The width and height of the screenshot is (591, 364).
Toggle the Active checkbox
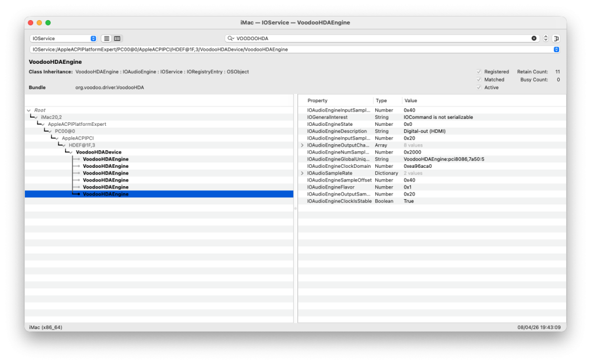tap(479, 87)
